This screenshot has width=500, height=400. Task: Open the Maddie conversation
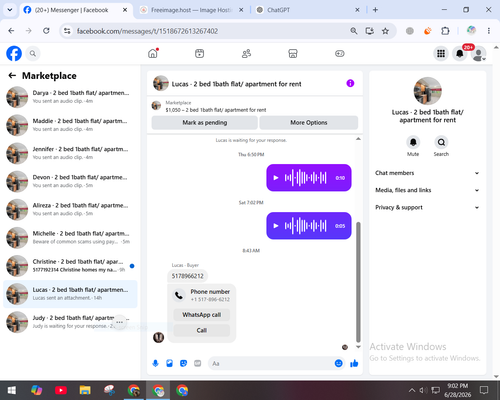pyautogui.click(x=70, y=125)
